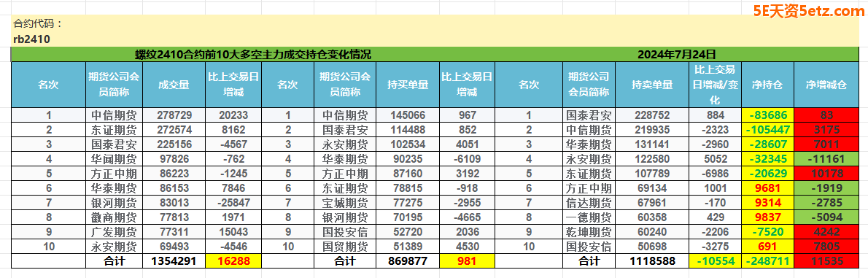
Task: Select the 成交量 column header
Action: [x=174, y=85]
